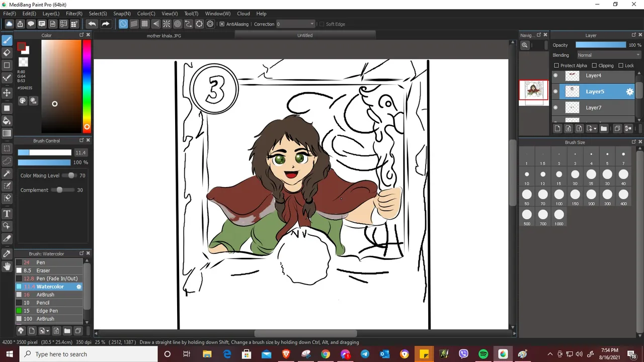Open the cloud save icon
Image resolution: width=644 pixels, height=362 pixels.
pyautogui.click(x=9, y=24)
